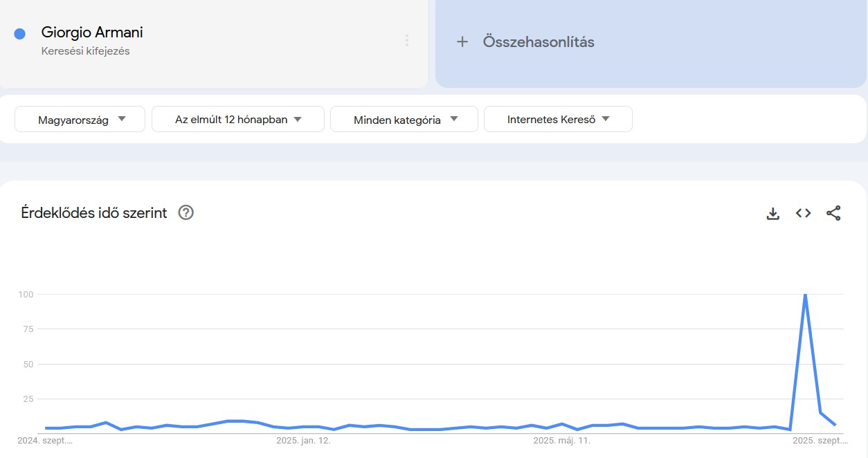
Task: Click inside the comparison input area
Action: click(x=651, y=42)
